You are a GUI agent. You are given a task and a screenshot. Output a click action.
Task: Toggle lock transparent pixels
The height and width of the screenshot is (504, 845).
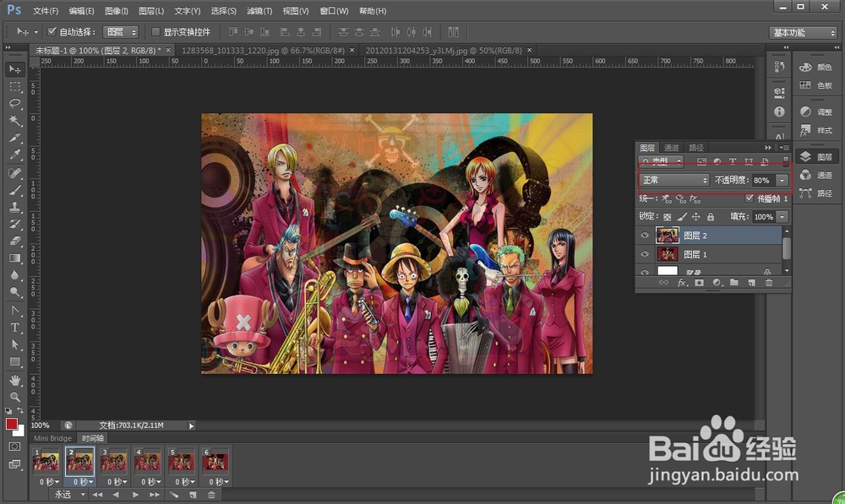click(668, 216)
